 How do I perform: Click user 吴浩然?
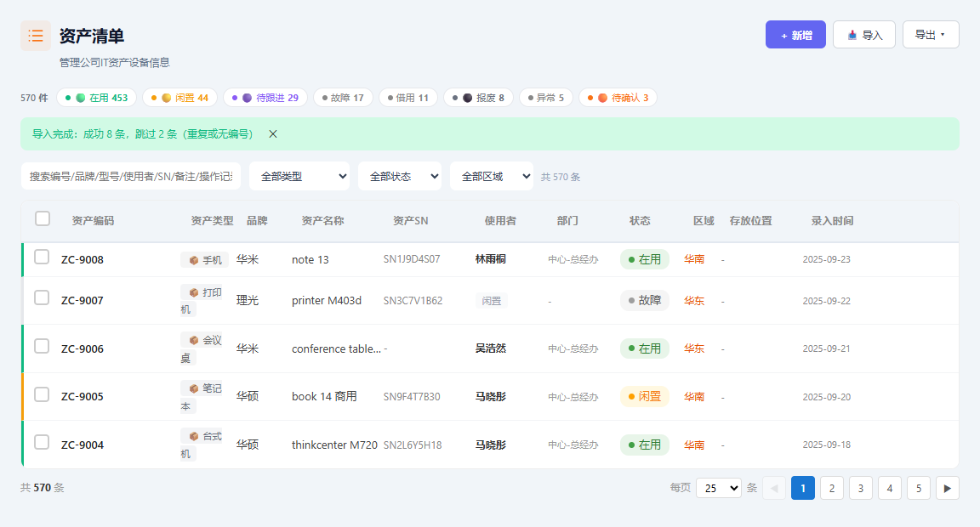[x=491, y=348]
